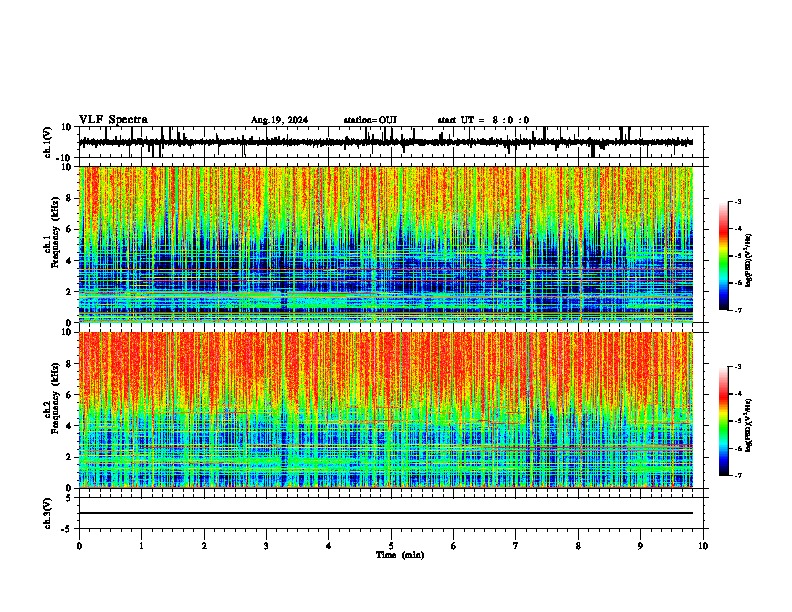
Task: Click ch.2 frequency axis "6" kHz tick label
Action: point(69,395)
